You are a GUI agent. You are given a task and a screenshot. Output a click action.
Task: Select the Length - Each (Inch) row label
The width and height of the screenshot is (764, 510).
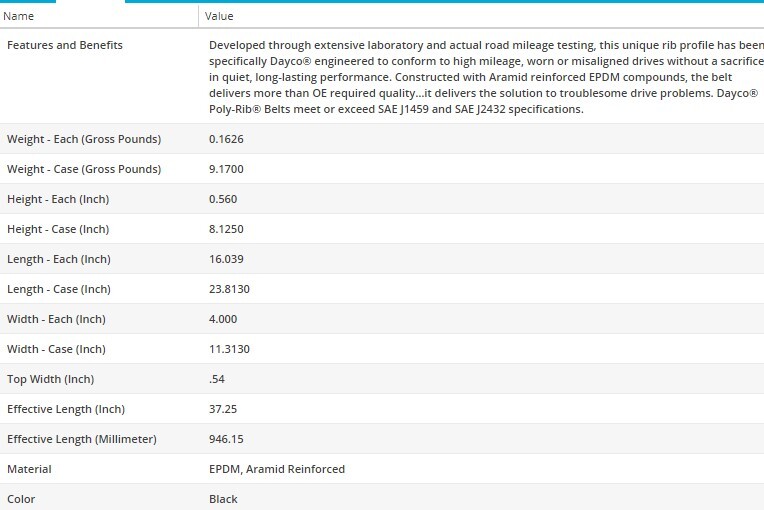(58, 259)
